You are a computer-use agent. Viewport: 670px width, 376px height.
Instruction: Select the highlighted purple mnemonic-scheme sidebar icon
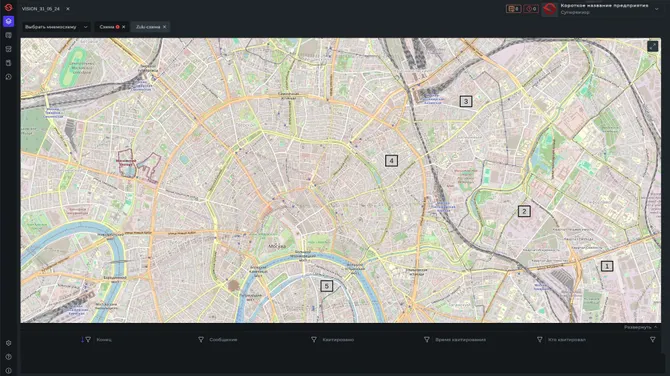[x=8, y=21]
